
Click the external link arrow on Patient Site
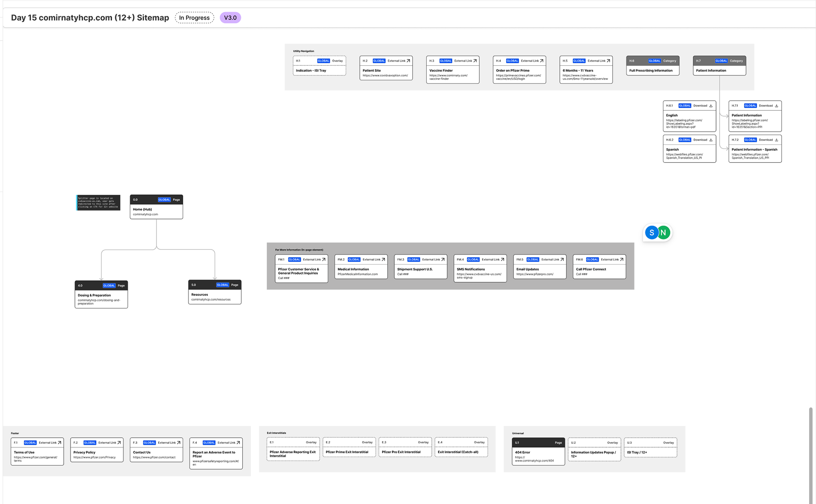pyautogui.click(x=408, y=61)
